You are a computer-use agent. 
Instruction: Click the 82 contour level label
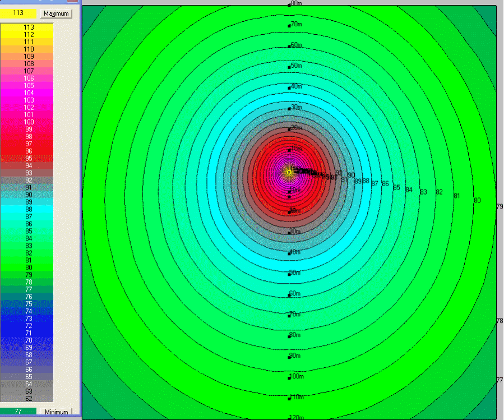pos(439,192)
